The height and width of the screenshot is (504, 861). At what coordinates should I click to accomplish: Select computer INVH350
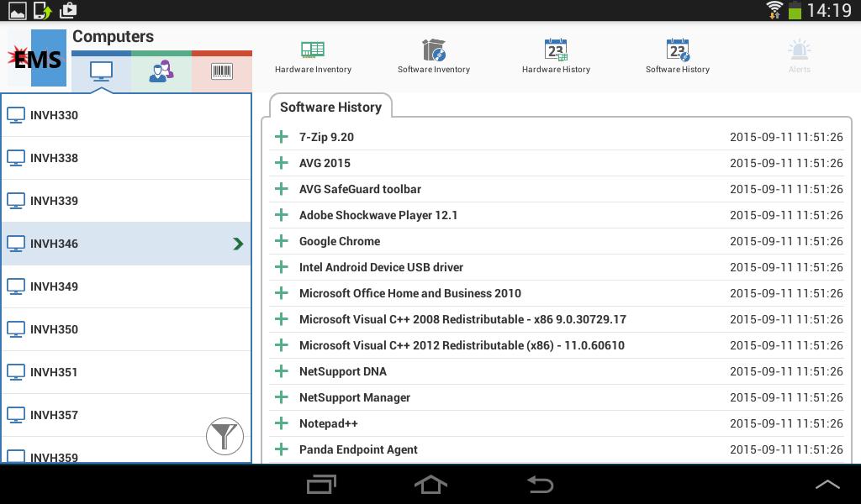126,329
